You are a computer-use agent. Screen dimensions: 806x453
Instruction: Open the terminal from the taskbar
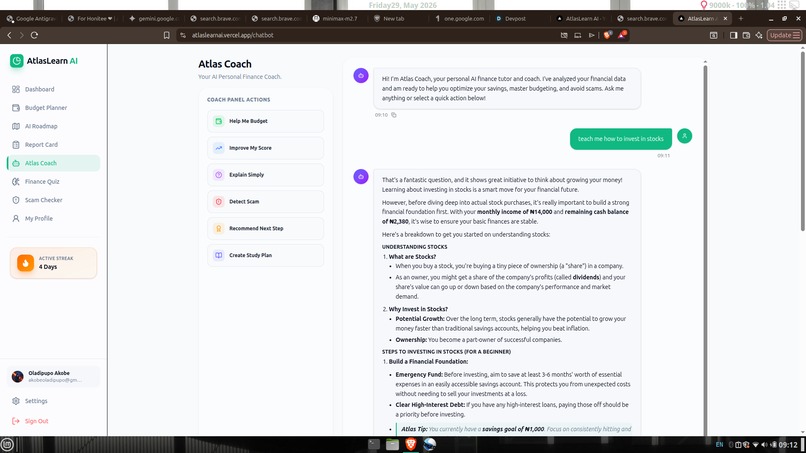click(374, 444)
